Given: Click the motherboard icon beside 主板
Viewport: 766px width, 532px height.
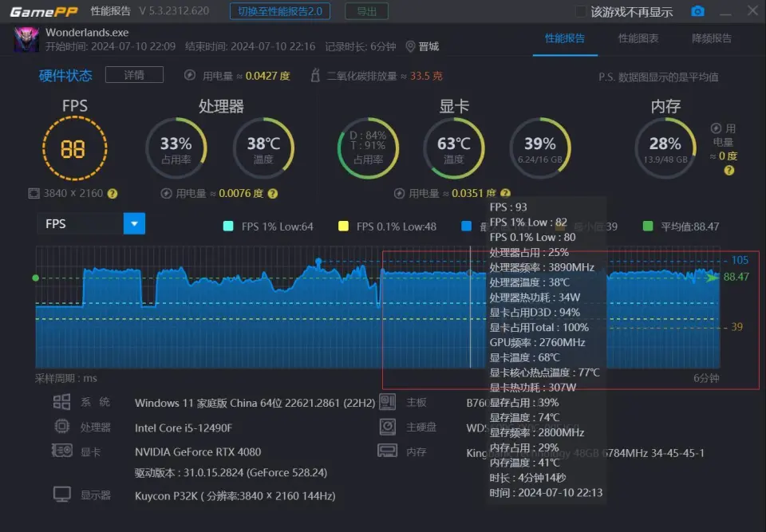Looking at the screenshot, I should (388, 402).
